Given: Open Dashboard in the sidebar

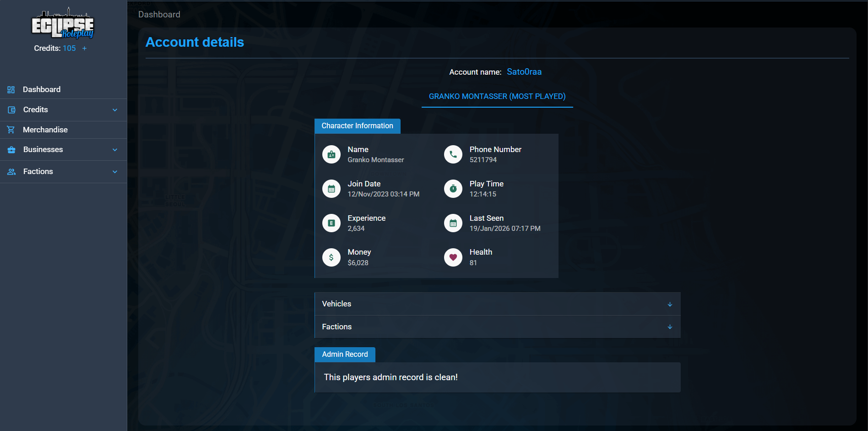Looking at the screenshot, I should click(x=64, y=90).
